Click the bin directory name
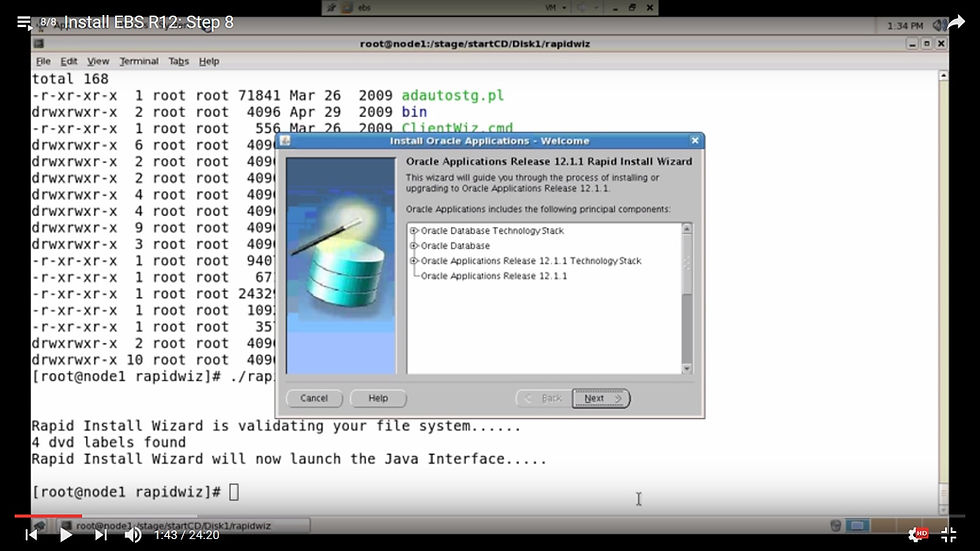The image size is (980, 551). tap(414, 112)
